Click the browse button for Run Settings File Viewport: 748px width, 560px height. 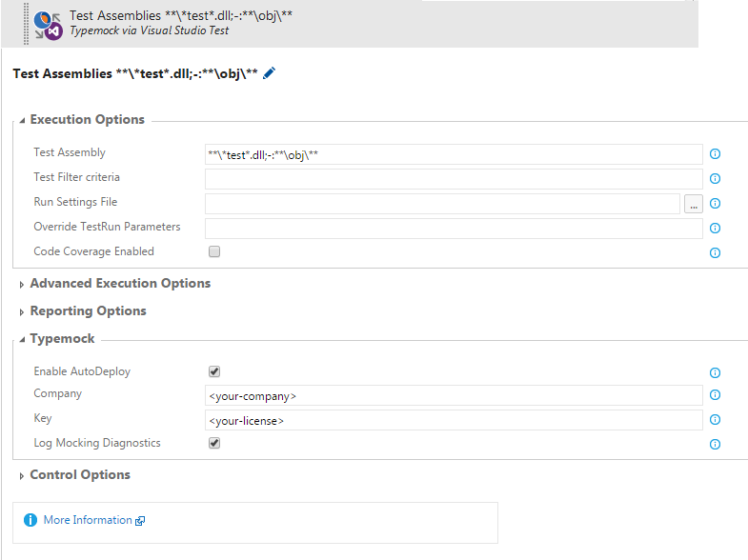point(694,203)
